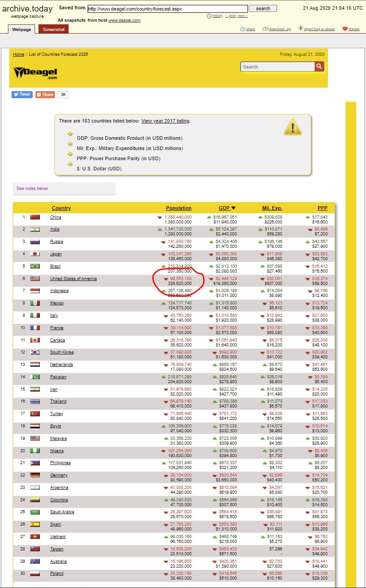Click the Deagel search text box
This screenshot has height=588, width=366.
(x=278, y=67)
